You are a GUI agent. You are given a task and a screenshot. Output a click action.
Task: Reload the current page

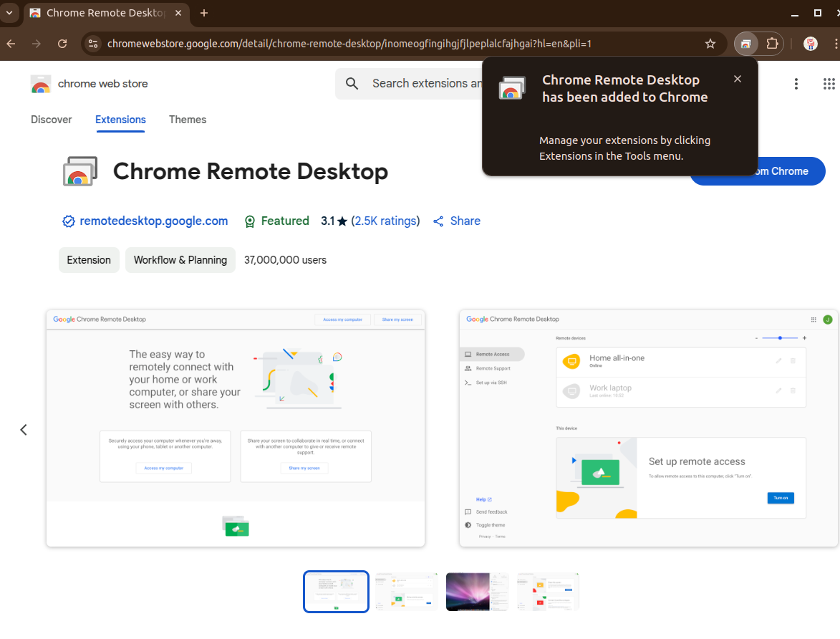62,44
